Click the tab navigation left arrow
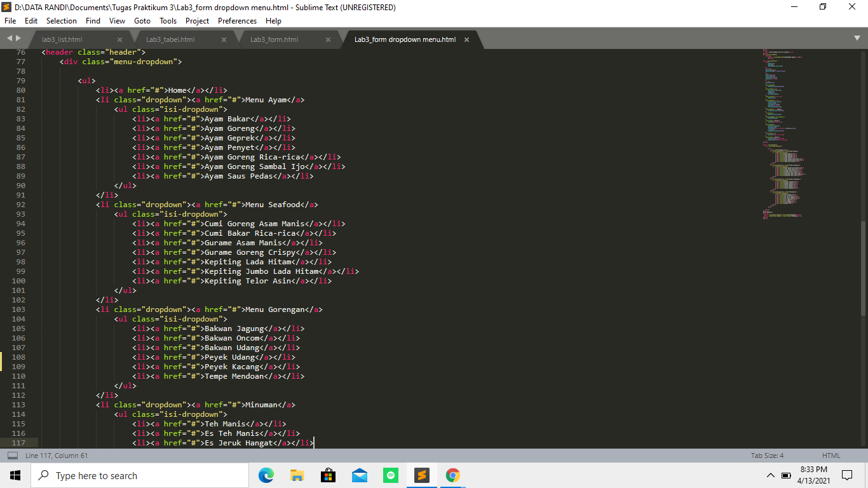Image resolution: width=868 pixels, height=488 pixels. pyautogui.click(x=9, y=39)
